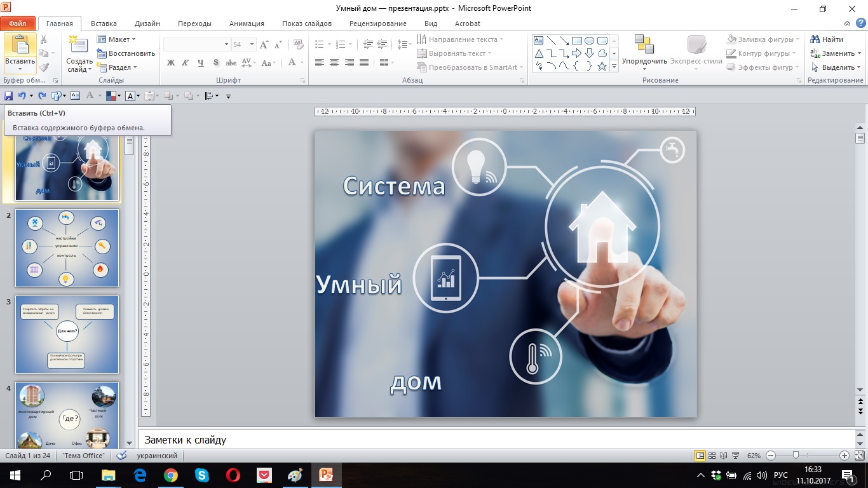Switch to slide sorter view icon

pos(712,456)
